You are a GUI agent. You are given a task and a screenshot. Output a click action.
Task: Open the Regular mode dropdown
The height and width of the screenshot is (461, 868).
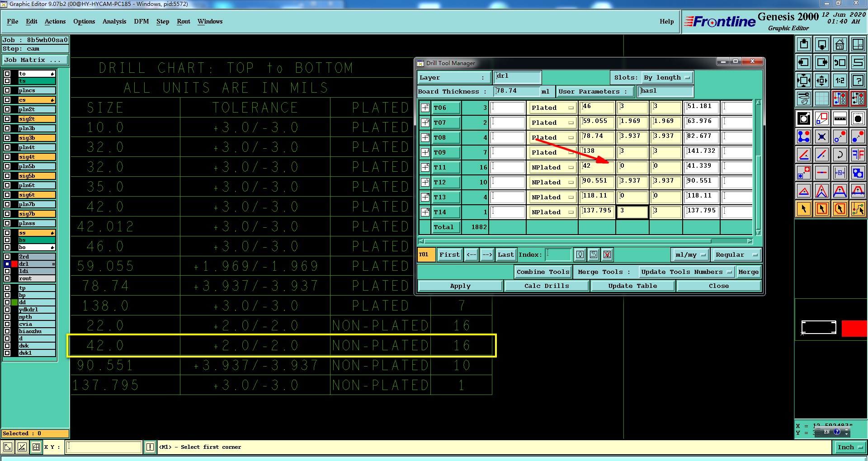[736, 255]
